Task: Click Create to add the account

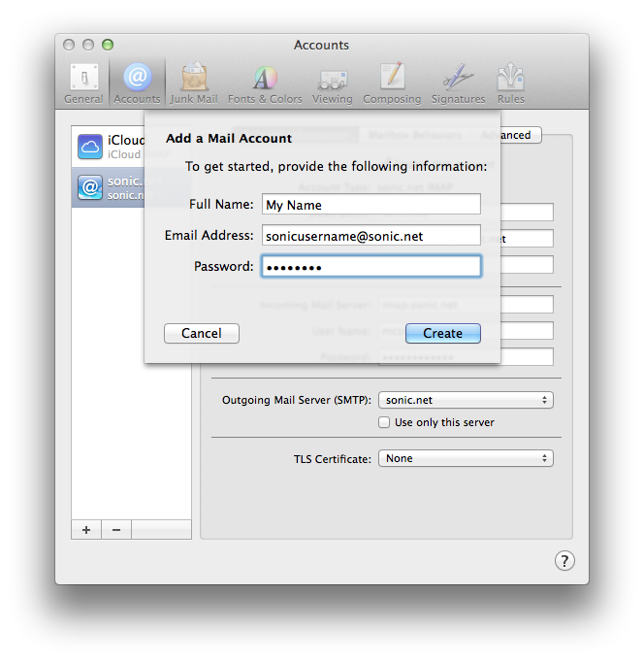Action: pyautogui.click(x=442, y=333)
